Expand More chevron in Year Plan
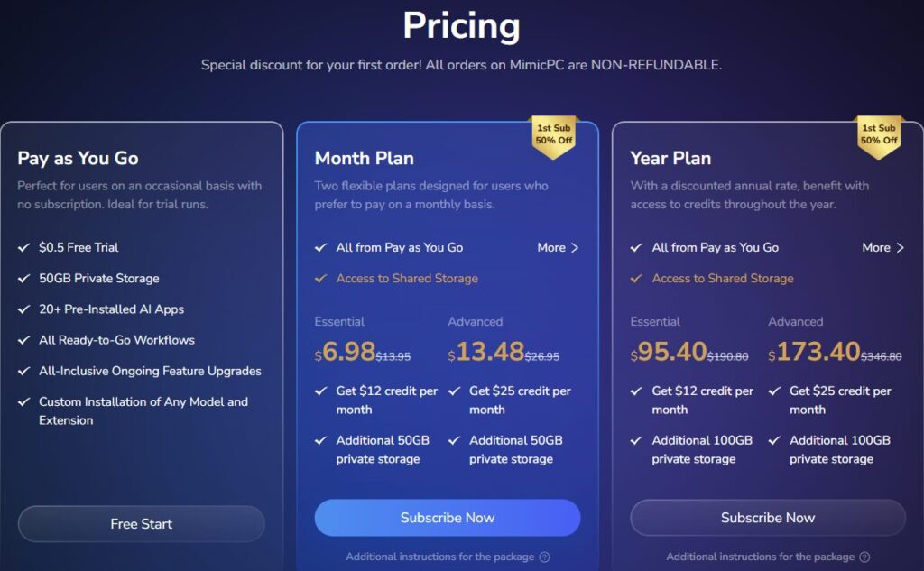 [900, 247]
